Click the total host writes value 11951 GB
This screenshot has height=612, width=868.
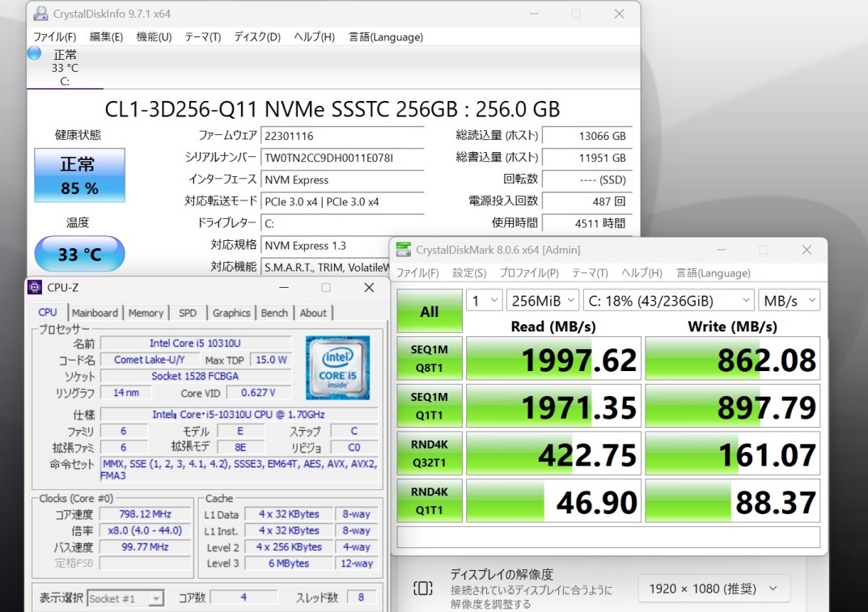586,158
